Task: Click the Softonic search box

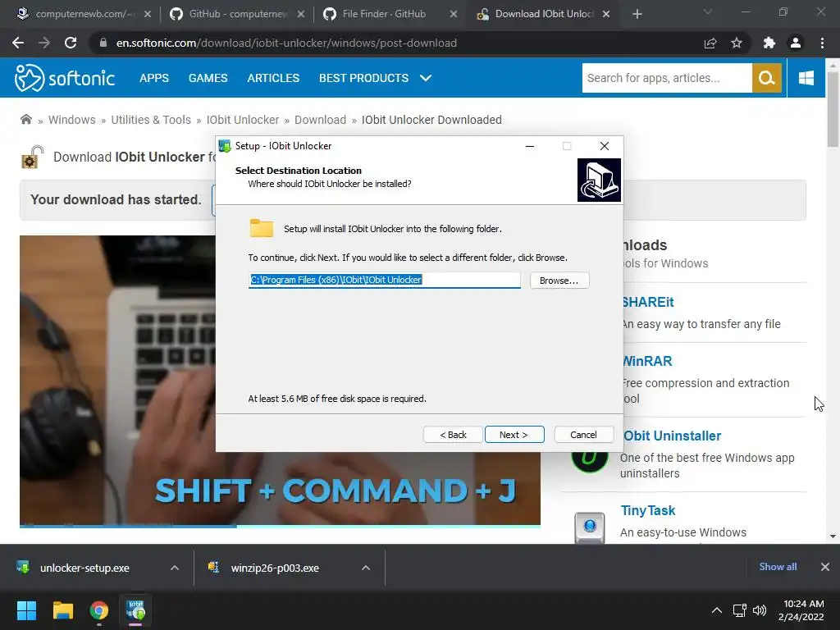Action: 667,78
